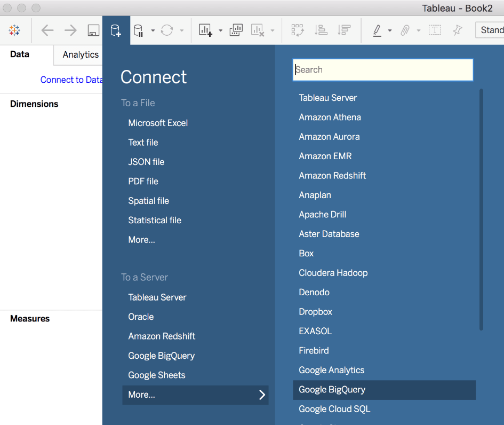Select Amazon EMR connector

(x=325, y=156)
